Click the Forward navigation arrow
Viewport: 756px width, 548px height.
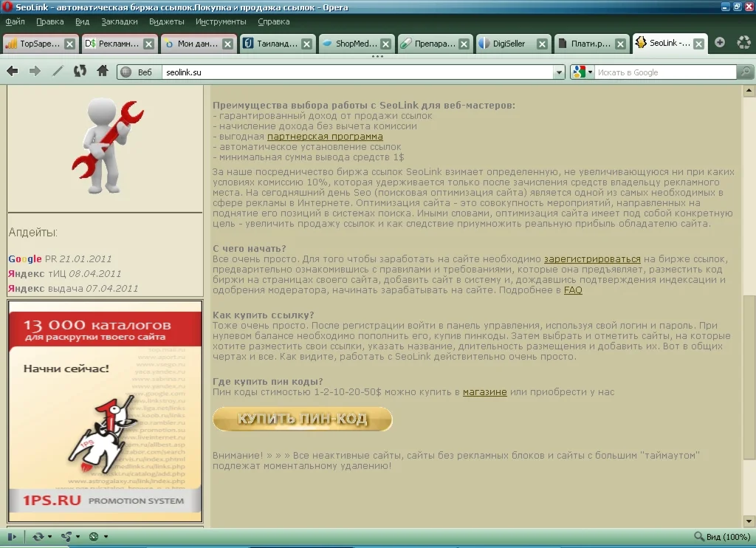[35, 71]
